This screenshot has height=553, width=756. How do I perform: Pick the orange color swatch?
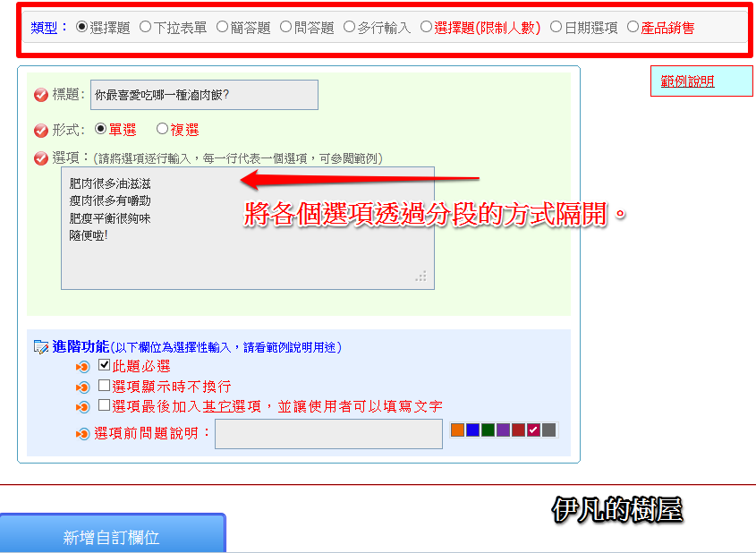click(x=457, y=430)
